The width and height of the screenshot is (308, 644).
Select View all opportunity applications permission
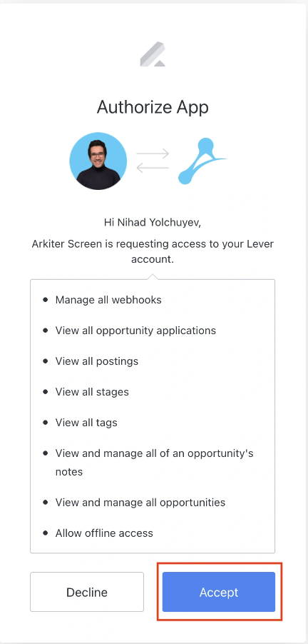click(x=135, y=331)
